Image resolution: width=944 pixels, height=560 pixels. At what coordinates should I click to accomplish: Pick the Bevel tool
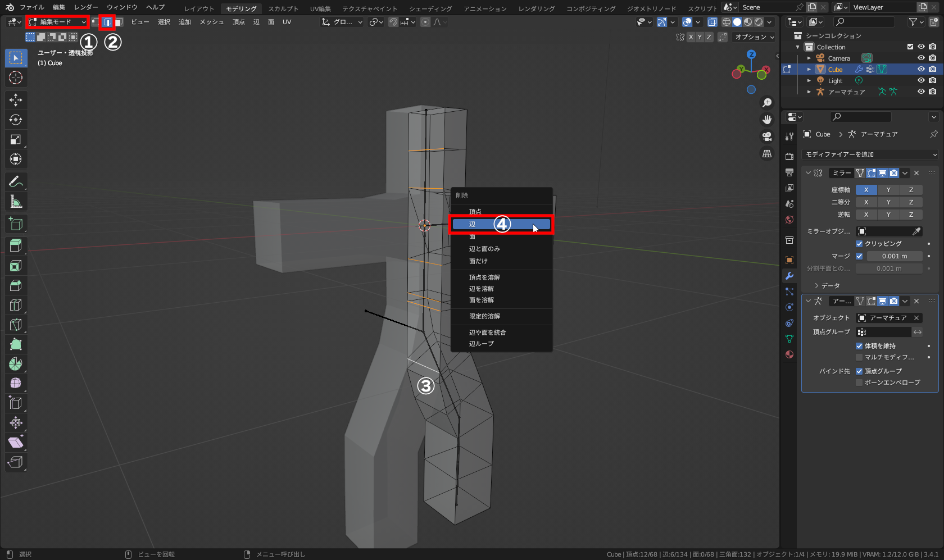pyautogui.click(x=16, y=285)
